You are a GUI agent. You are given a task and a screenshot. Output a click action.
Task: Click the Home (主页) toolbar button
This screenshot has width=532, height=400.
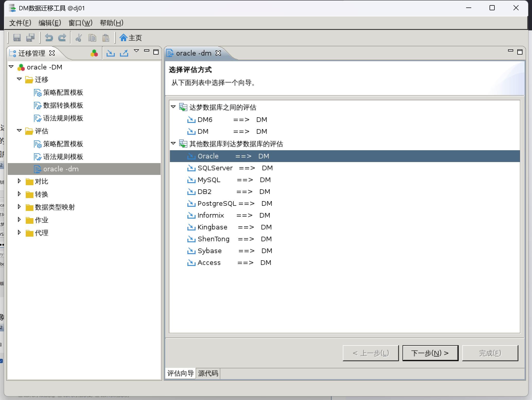(131, 38)
